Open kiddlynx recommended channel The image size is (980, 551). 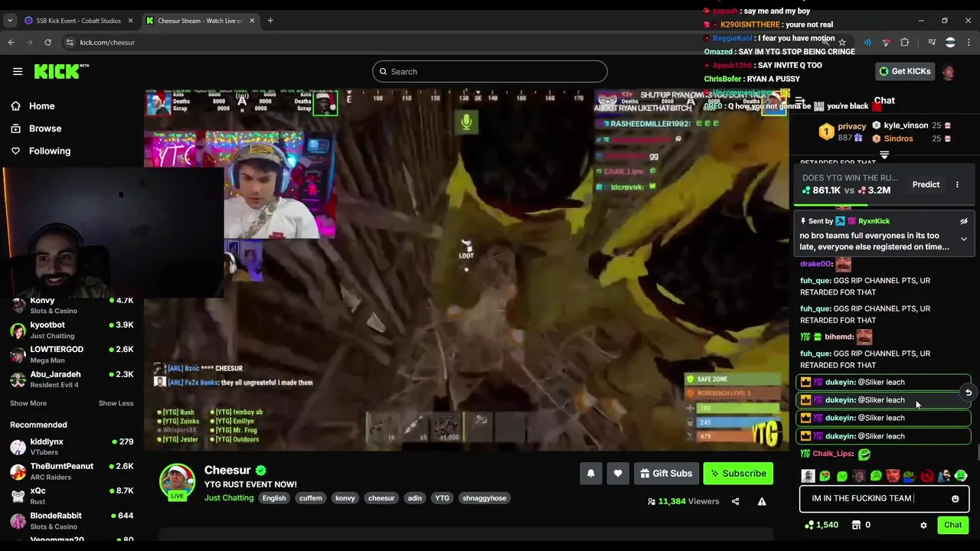pyautogui.click(x=71, y=446)
